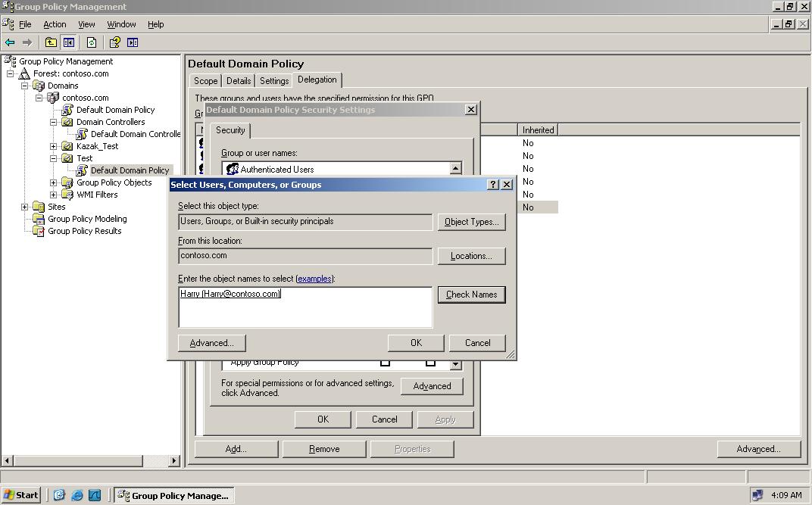
Task: Collapse the Forest: contoso.com node
Action: coord(10,73)
